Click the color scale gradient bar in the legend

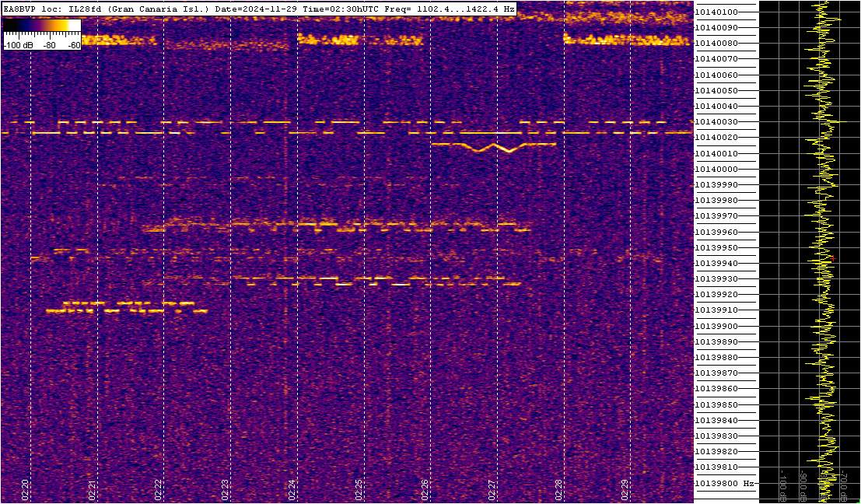(42, 26)
